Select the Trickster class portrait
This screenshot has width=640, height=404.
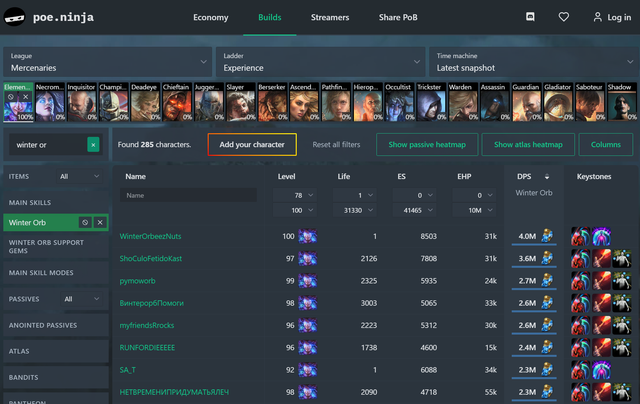(x=431, y=102)
